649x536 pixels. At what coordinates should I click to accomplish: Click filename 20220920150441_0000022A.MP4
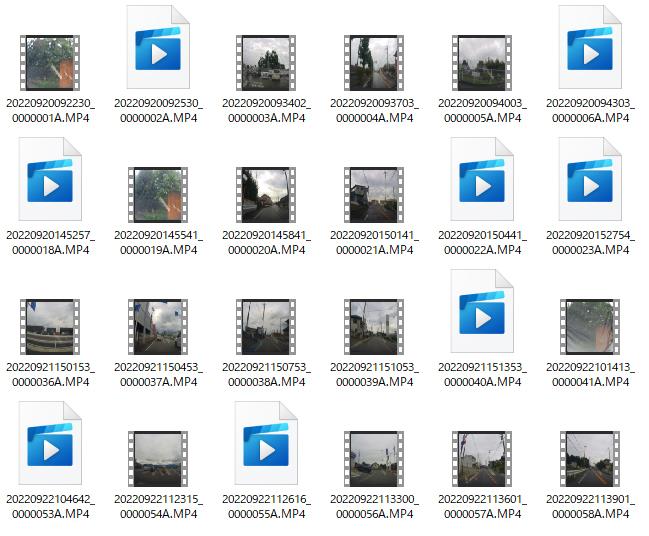(483, 243)
